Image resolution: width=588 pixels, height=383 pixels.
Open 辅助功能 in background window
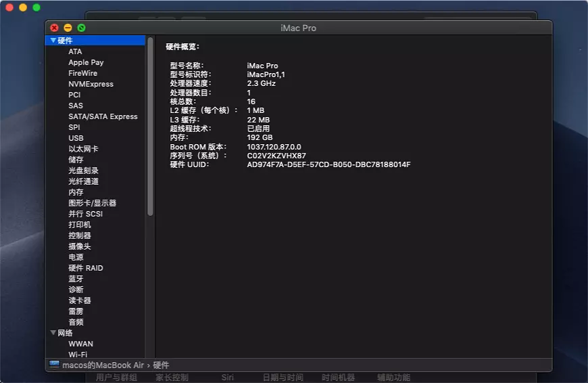pos(393,378)
